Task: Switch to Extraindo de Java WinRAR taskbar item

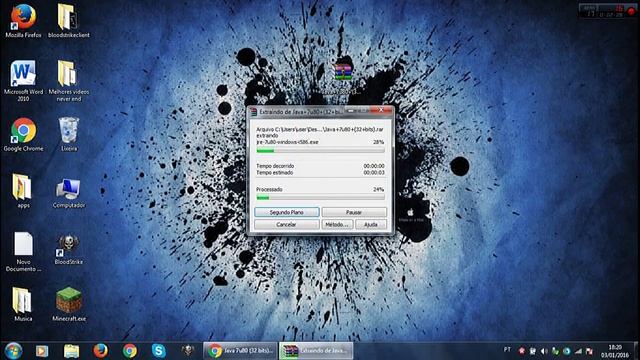Action: click(316, 351)
